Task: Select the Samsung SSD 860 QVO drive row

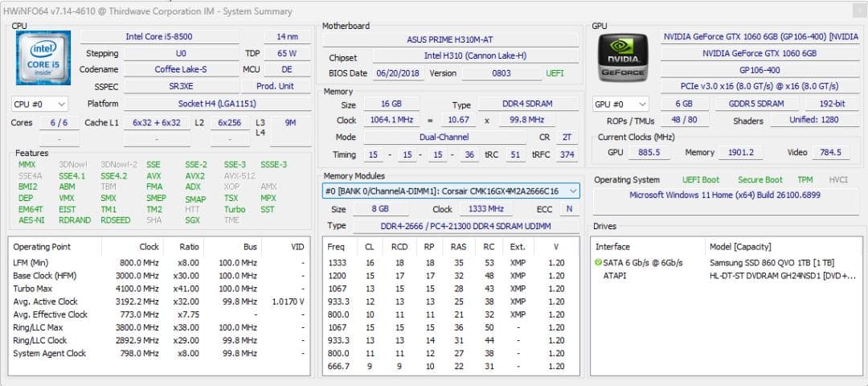Action: [772, 263]
